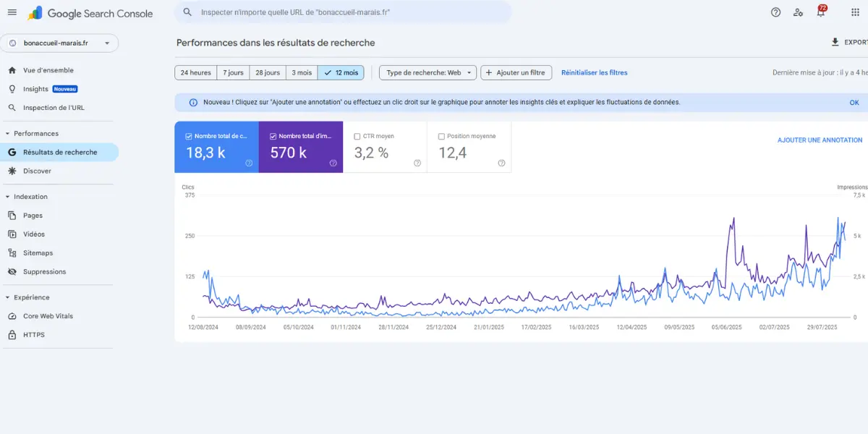Open the bonaccueil-marais.fr property selector
The width and height of the screenshot is (868, 434).
61,43
